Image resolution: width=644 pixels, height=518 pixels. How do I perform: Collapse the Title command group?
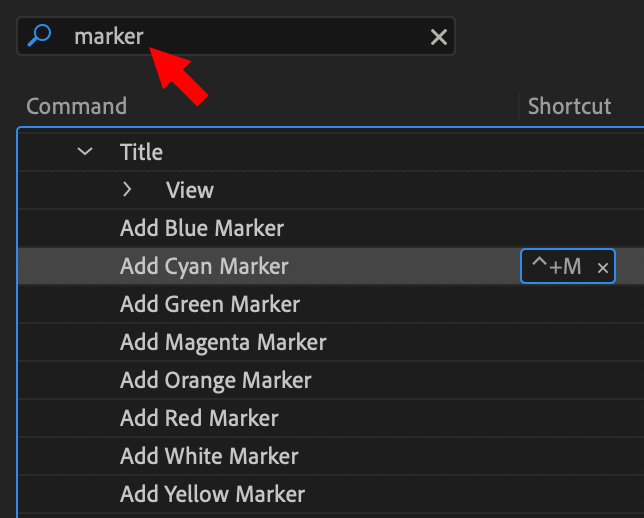pos(85,152)
